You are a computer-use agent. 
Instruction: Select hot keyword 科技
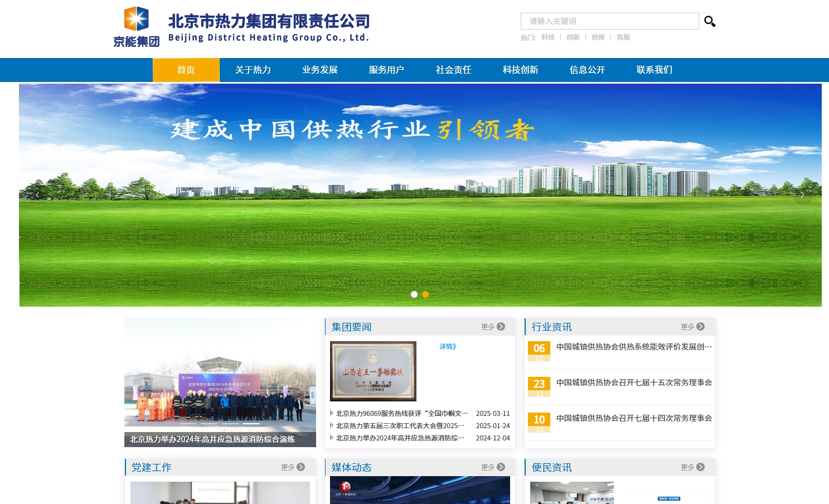(547, 37)
